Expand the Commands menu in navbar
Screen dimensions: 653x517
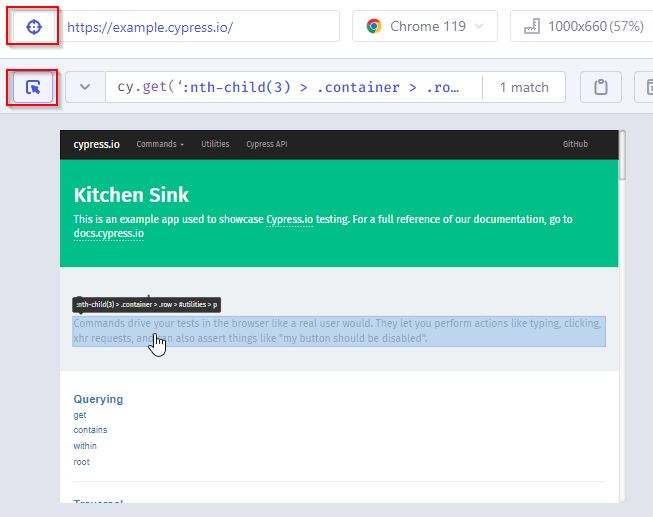160,144
